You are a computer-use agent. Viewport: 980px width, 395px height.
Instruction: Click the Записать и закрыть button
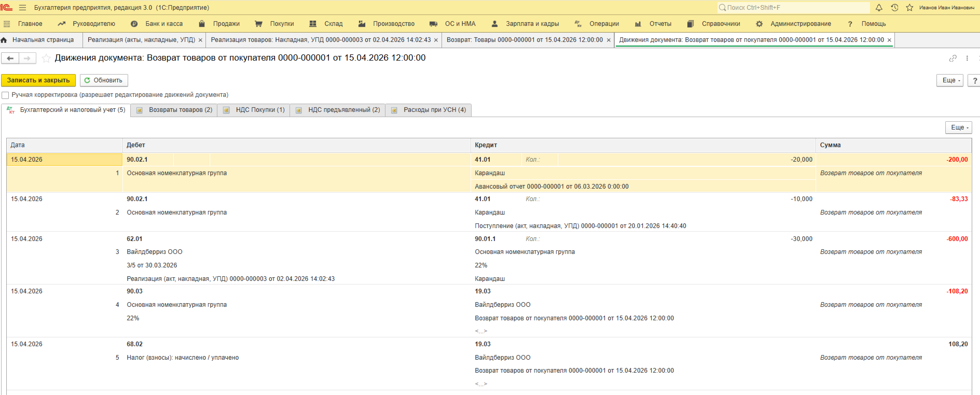click(x=38, y=80)
